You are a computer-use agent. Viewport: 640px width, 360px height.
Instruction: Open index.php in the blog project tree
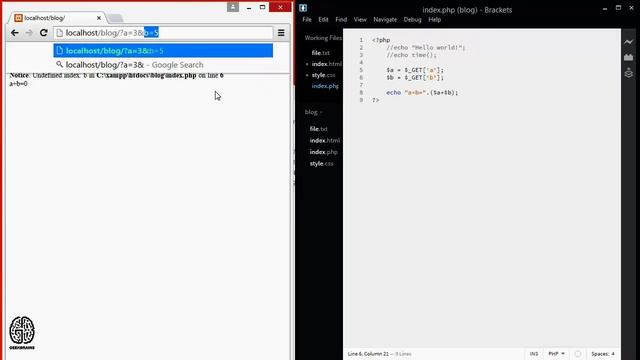tap(323, 152)
